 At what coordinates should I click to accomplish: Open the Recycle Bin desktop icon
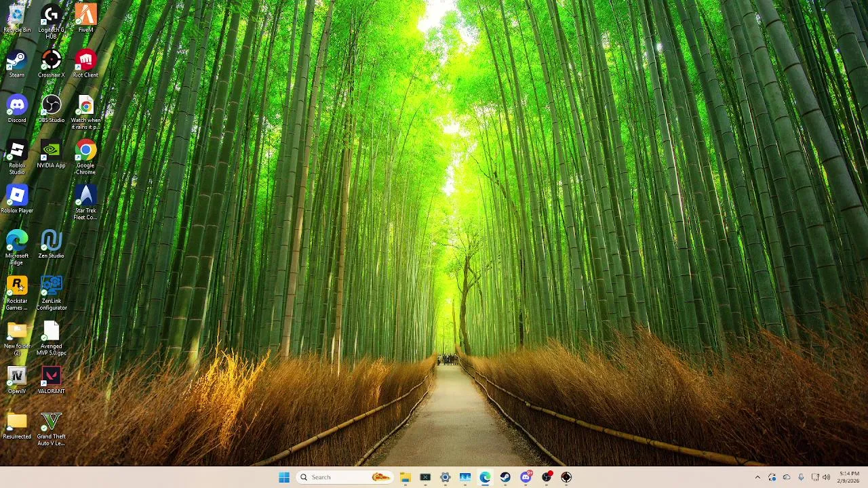point(17,19)
